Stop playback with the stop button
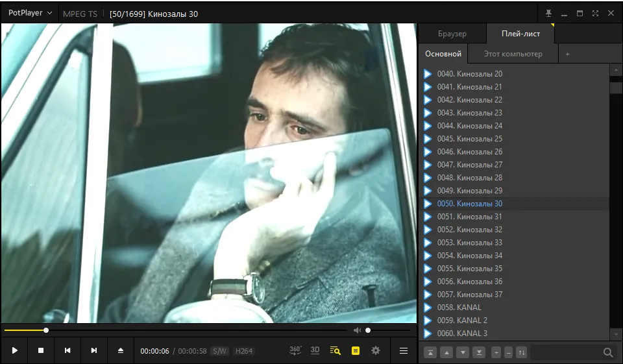 tap(41, 350)
